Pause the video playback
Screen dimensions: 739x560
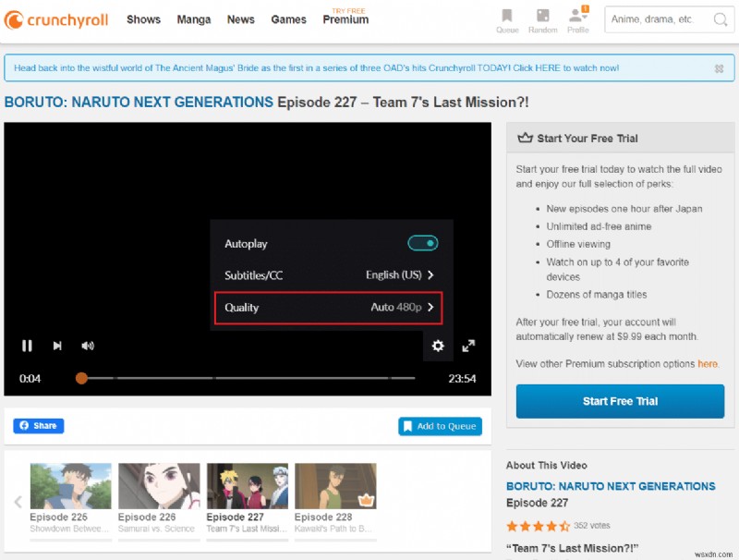27,346
